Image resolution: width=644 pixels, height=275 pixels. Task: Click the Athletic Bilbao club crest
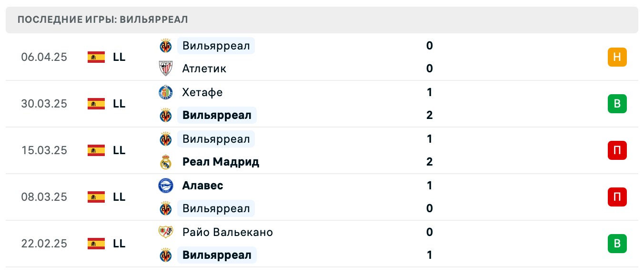pos(165,69)
